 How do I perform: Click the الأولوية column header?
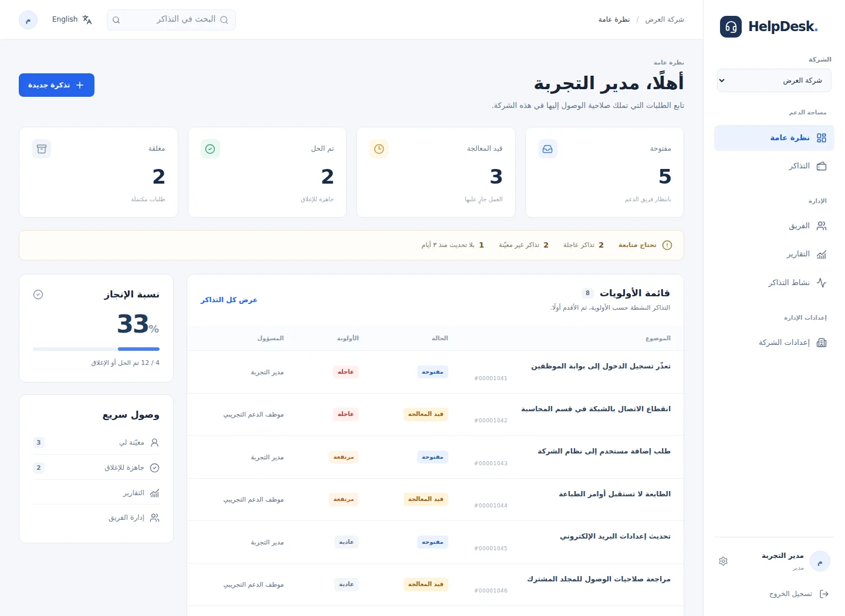point(348,338)
